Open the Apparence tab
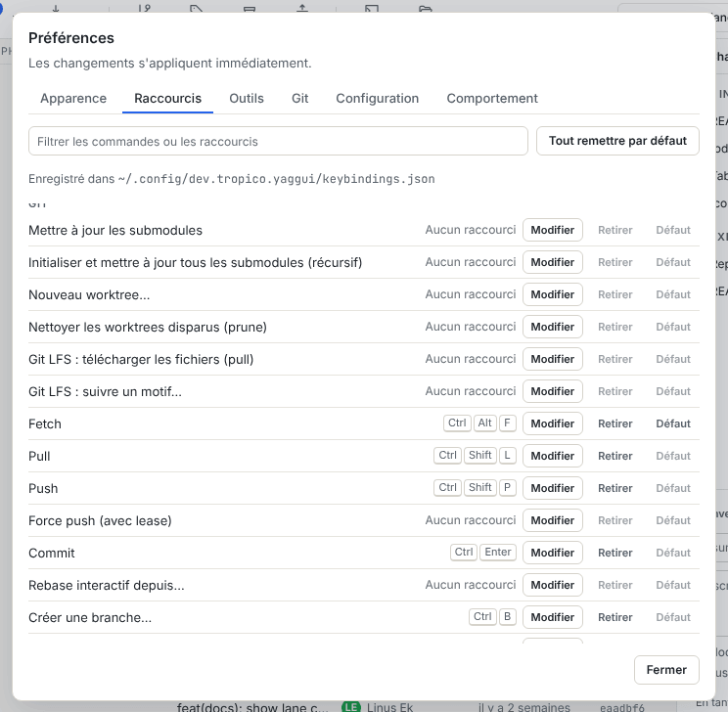This screenshot has height=712, width=728. click(73, 99)
